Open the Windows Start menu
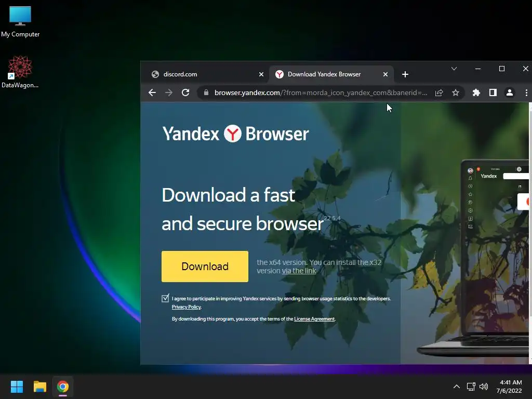The height and width of the screenshot is (399, 532). coord(17,387)
